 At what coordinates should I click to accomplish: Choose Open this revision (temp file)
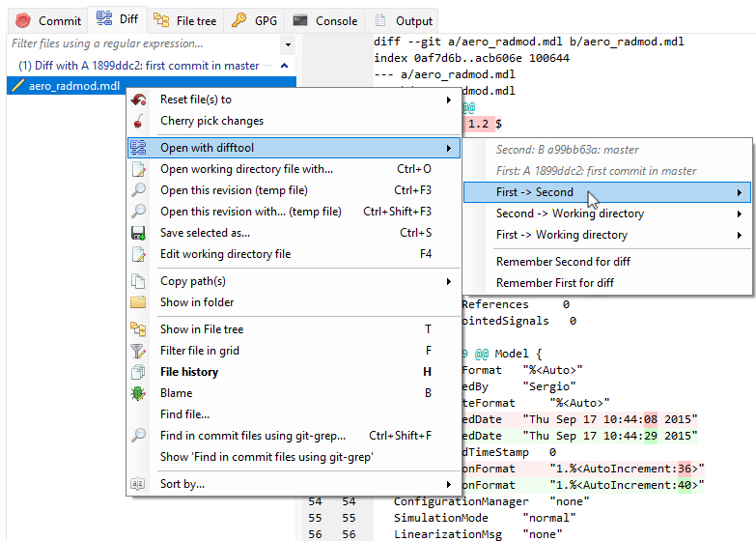point(294,190)
